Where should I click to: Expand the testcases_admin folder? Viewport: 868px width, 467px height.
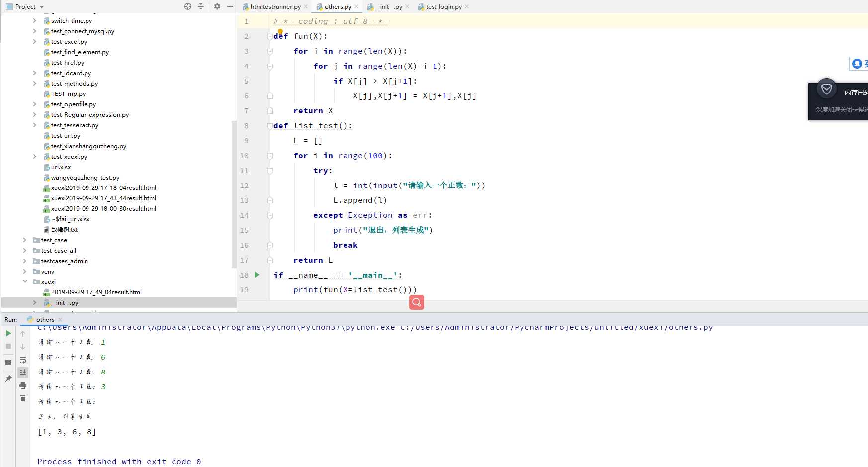coord(24,261)
